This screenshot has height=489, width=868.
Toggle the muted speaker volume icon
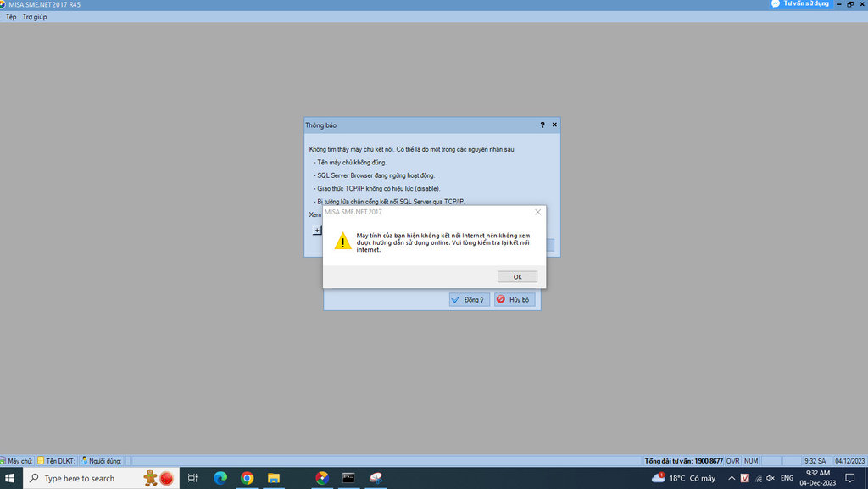pyautogui.click(x=770, y=478)
